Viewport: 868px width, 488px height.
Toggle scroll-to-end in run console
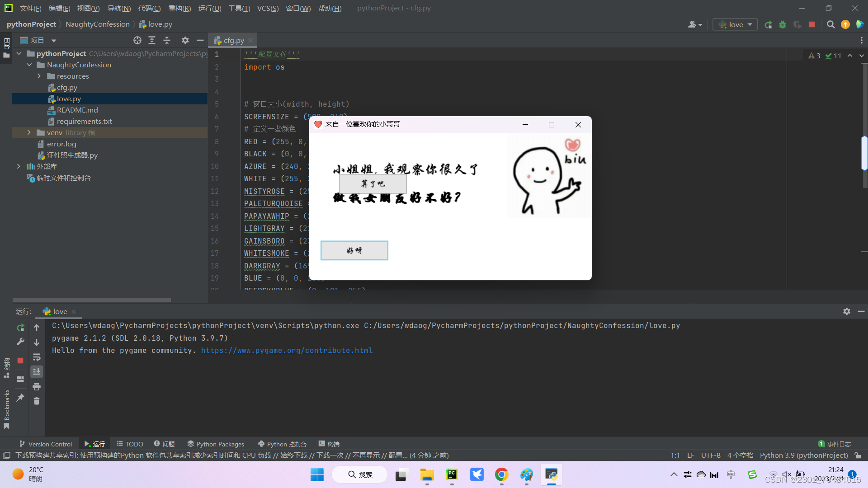[37, 371]
